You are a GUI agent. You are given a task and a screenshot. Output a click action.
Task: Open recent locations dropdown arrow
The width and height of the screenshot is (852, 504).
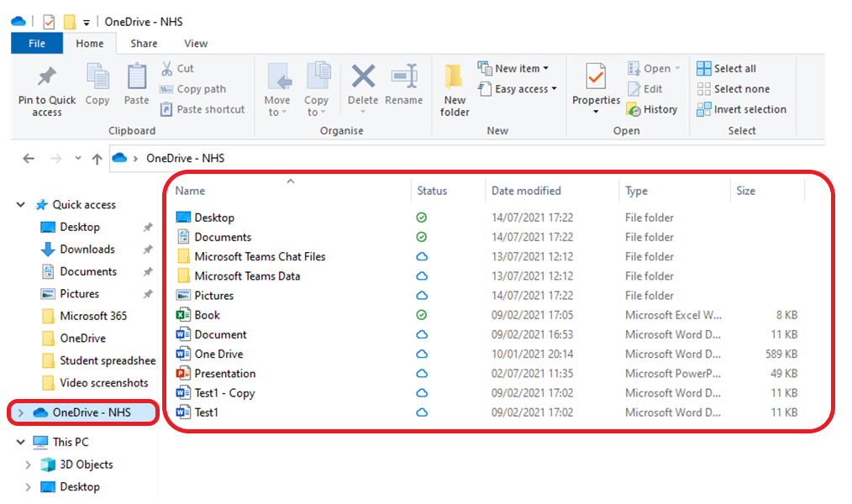tap(77, 159)
